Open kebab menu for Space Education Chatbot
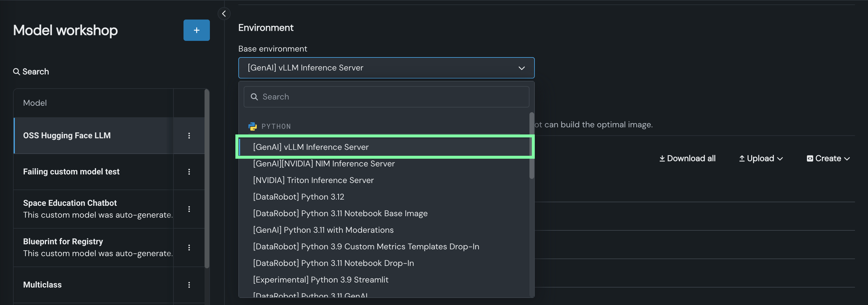This screenshot has width=868, height=305. click(189, 209)
